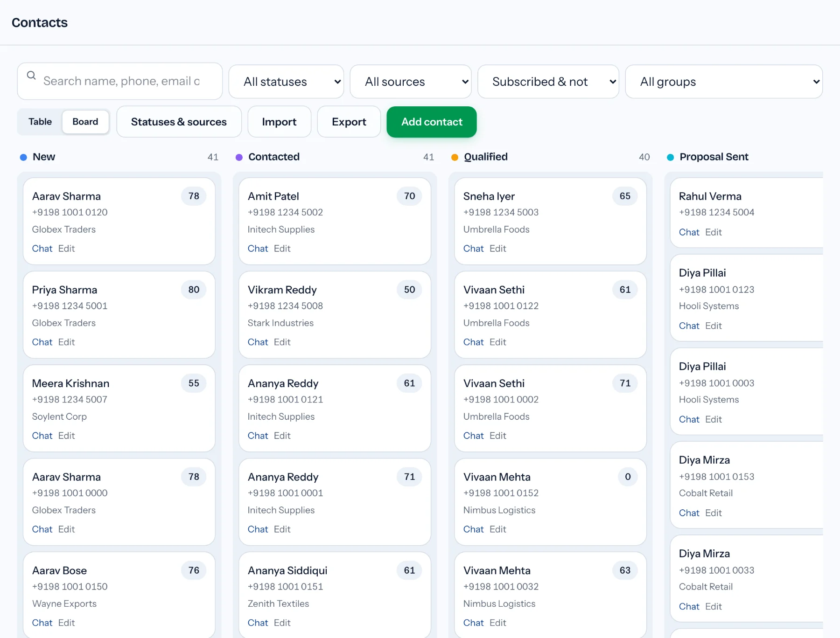Image resolution: width=840 pixels, height=638 pixels.
Task: Chat with Aarav Bose
Action: [x=42, y=623]
